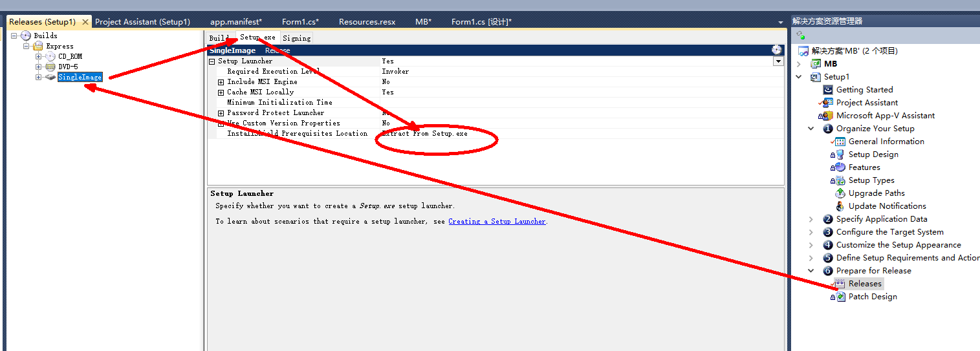Open the Getting Started icon
Viewport: 980px width, 351px height.
[x=828, y=89]
